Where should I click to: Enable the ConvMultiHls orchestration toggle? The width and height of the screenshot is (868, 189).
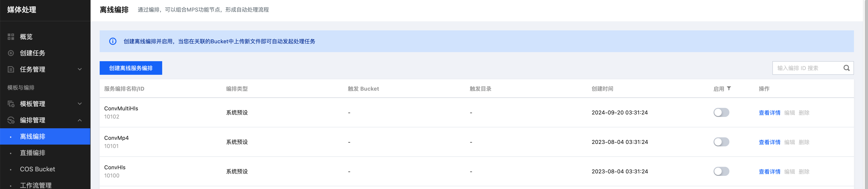(721, 113)
